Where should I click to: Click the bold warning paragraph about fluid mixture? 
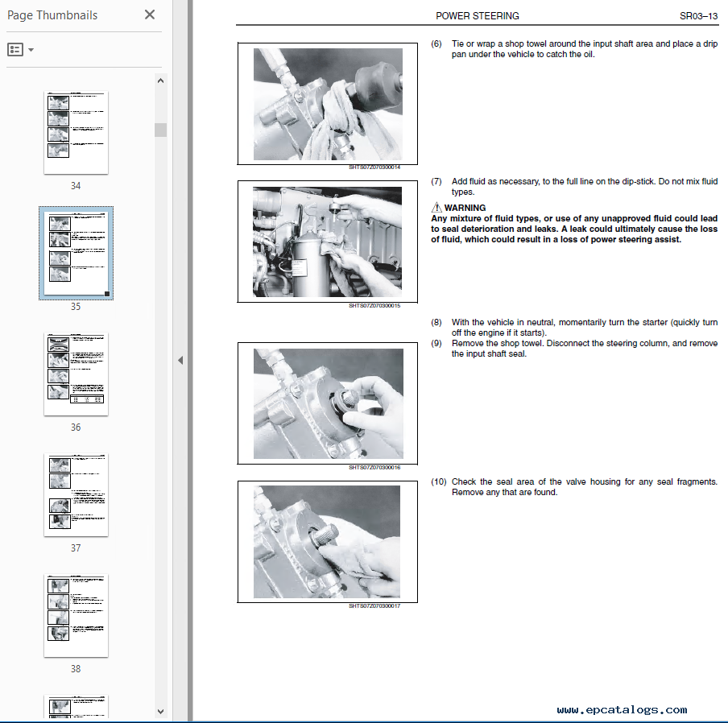574,229
